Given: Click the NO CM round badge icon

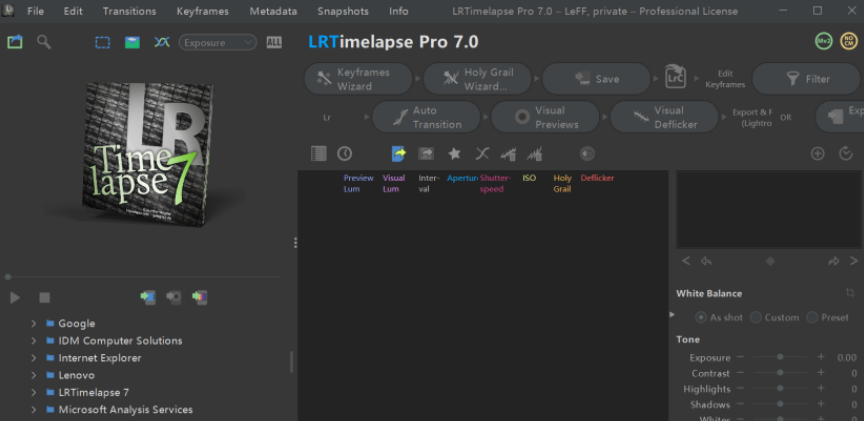Looking at the screenshot, I should 849,41.
